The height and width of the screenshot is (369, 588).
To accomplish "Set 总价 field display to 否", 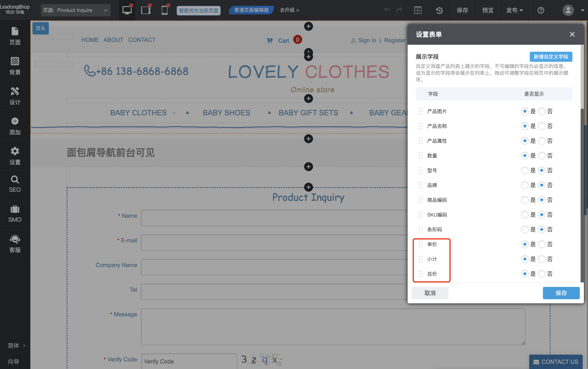I will click(541, 274).
